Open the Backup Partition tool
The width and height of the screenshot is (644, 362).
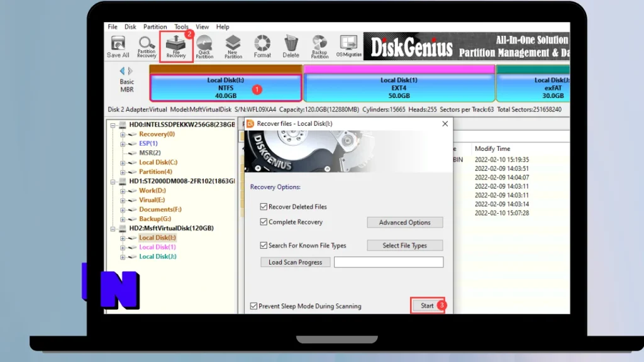pos(319,47)
